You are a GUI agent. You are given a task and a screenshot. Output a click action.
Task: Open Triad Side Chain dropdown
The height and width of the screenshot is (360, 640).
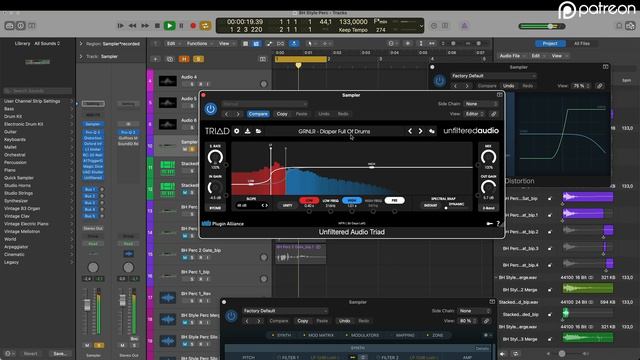coord(480,104)
